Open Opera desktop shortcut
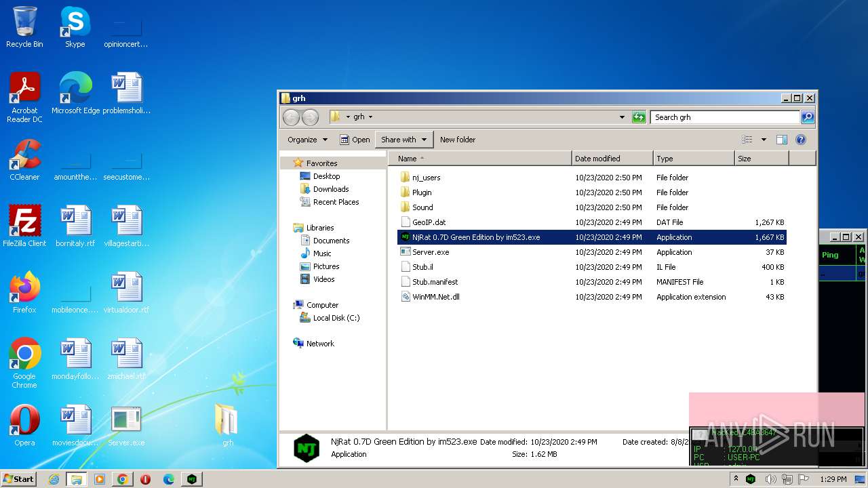Screen dimensions: 868x488 click(24, 426)
